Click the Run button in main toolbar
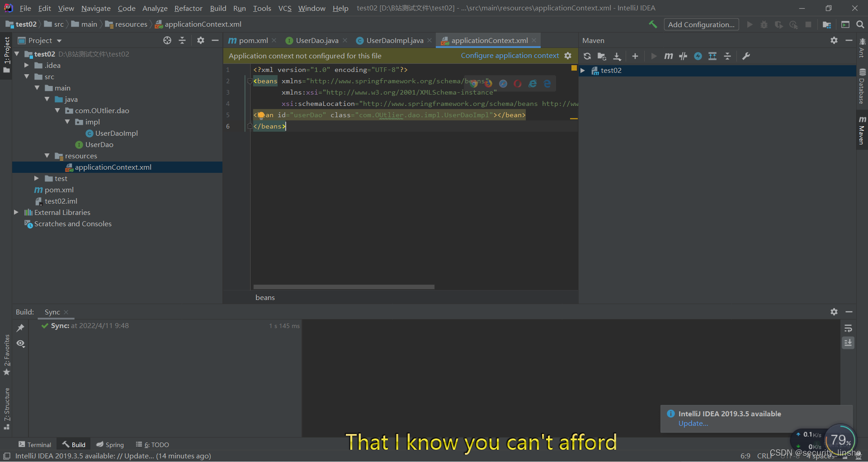868x462 pixels. pos(750,24)
